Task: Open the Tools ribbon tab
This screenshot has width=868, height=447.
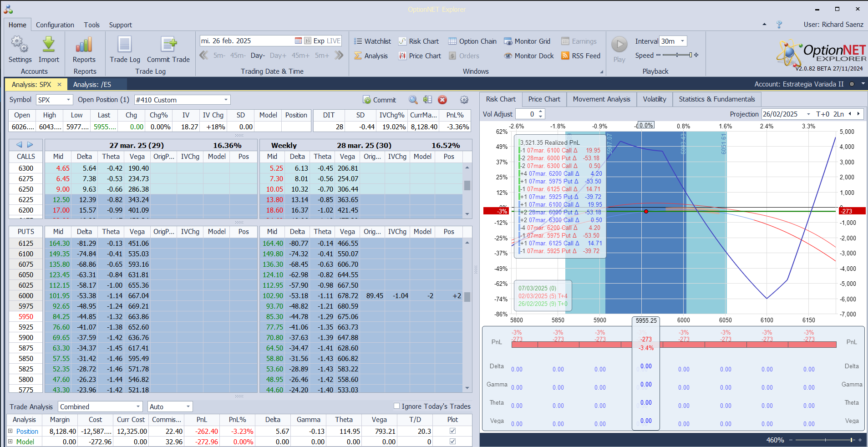Action: click(91, 25)
